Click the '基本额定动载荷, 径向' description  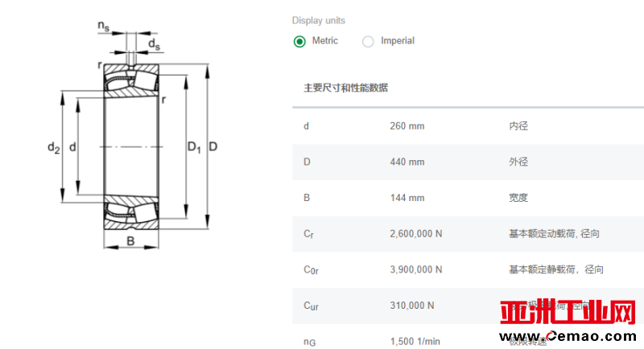coord(554,234)
